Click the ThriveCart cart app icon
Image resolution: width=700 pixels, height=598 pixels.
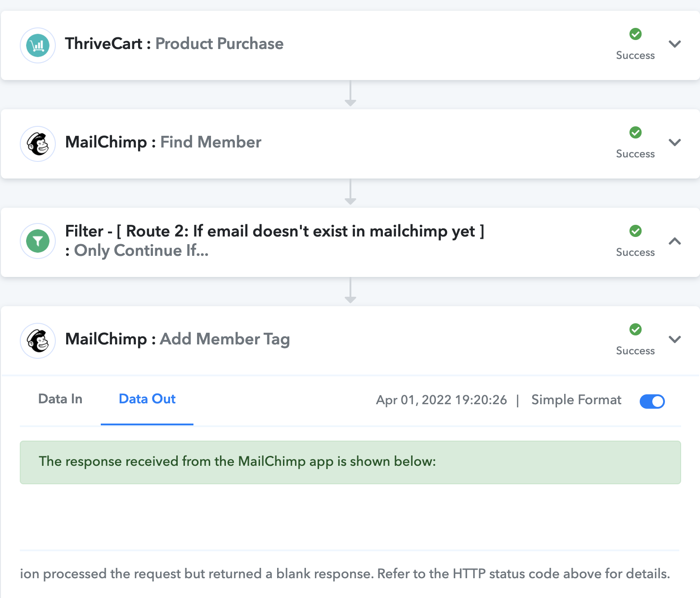coord(38,45)
